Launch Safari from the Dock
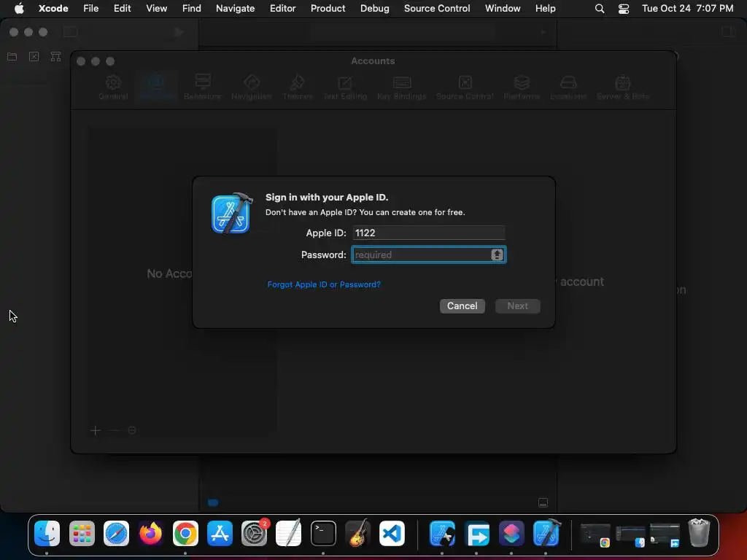The height and width of the screenshot is (560, 747). pyautogui.click(x=116, y=533)
